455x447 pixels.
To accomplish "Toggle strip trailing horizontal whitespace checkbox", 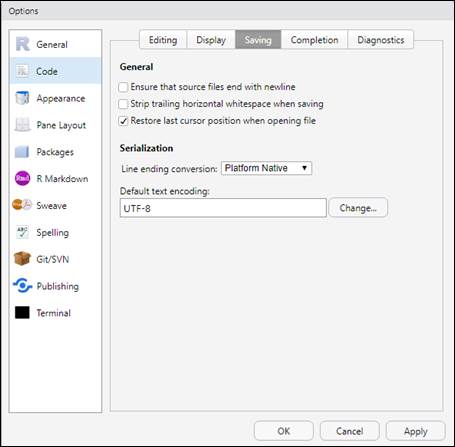I will click(x=123, y=104).
